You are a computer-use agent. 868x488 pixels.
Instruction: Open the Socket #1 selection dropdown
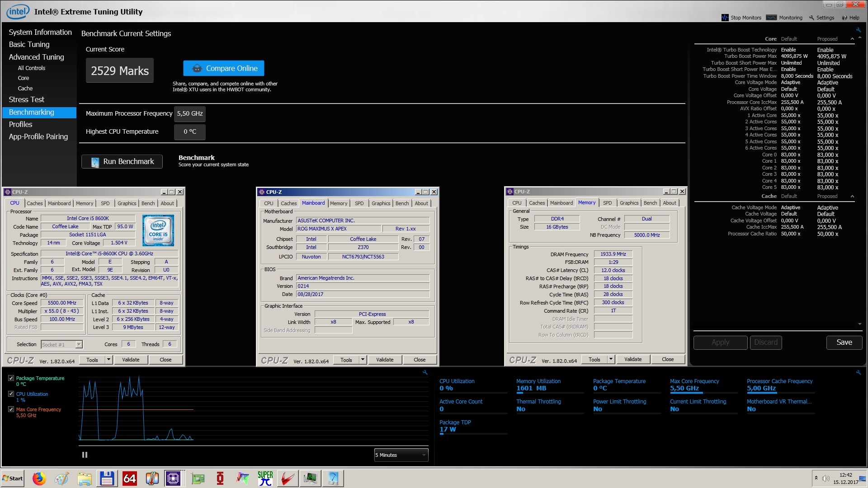coord(61,344)
